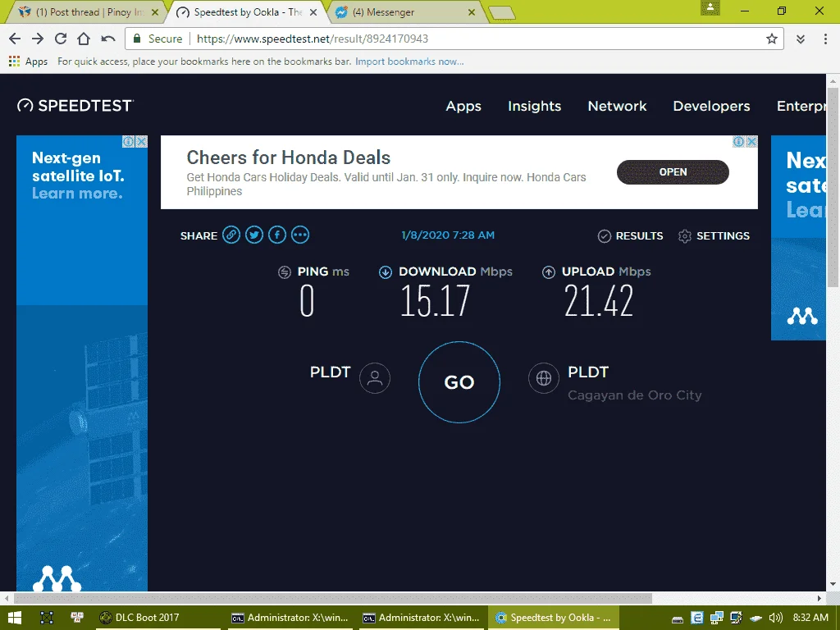Click the vertical scrollbar down arrow
Viewport: 840px width, 630px height.
click(x=833, y=584)
